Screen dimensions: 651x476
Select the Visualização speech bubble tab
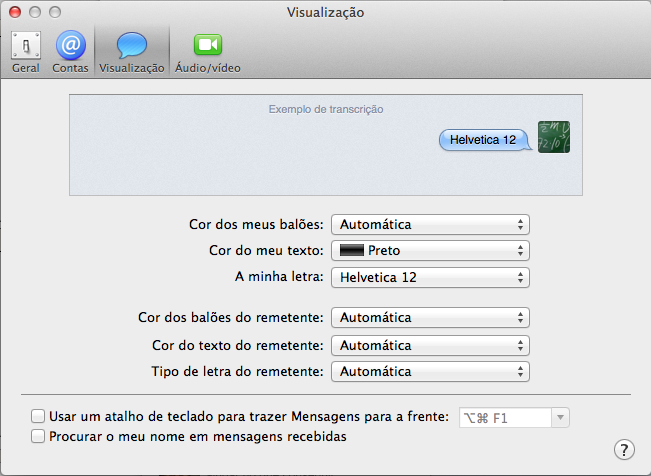click(132, 52)
